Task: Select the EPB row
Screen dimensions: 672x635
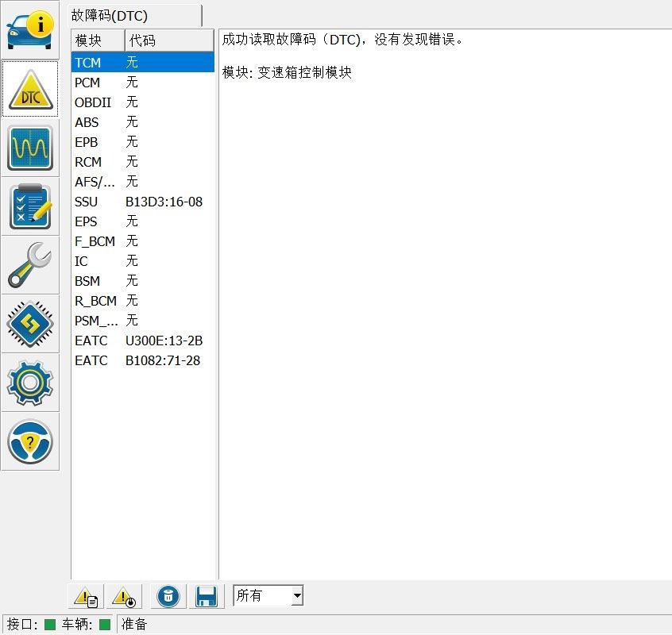Action: coord(143,142)
